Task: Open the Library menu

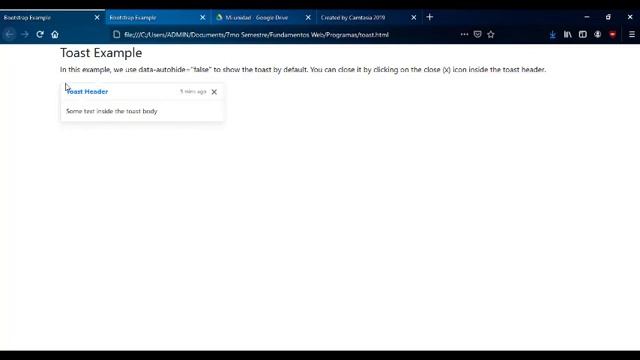Action: coord(568,35)
